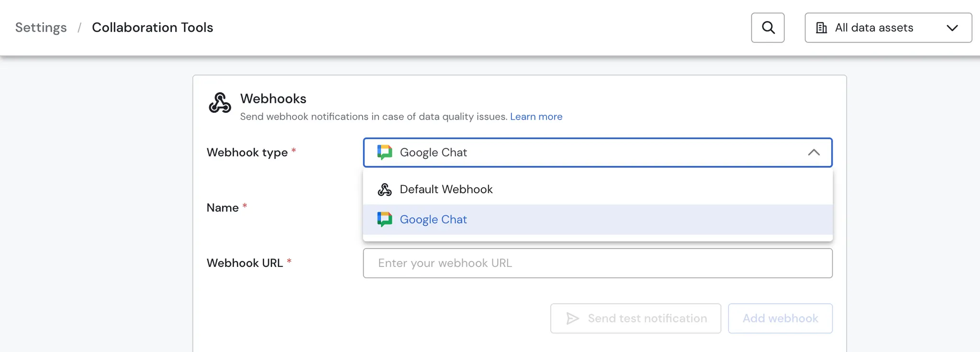Click the search magnifier icon
Screen dimensions: 980x352
(x=768, y=28)
